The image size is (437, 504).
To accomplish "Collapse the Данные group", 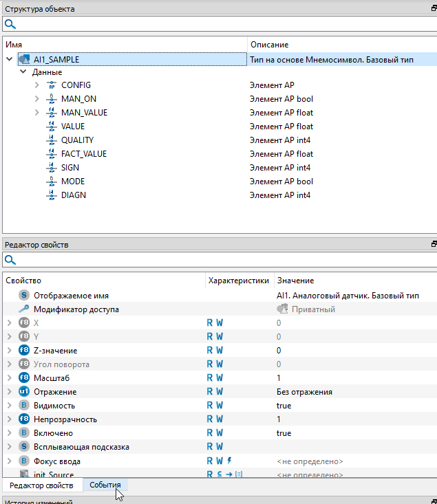I will click(23, 72).
